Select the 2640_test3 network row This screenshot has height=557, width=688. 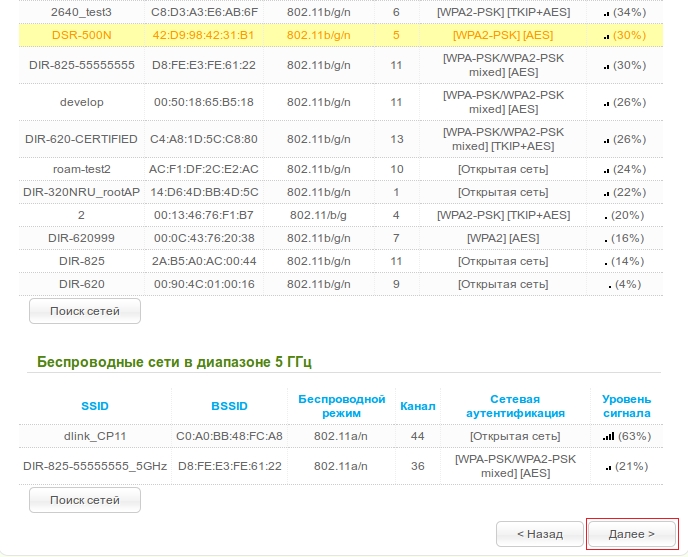tap(82, 12)
